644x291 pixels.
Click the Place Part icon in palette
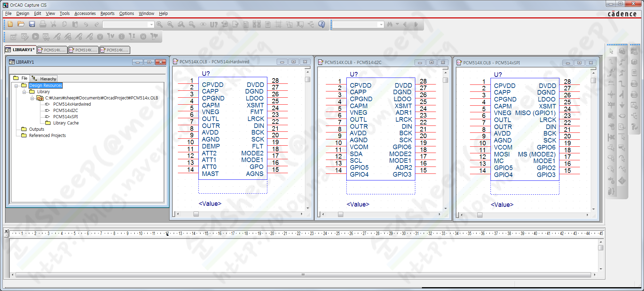click(x=622, y=51)
